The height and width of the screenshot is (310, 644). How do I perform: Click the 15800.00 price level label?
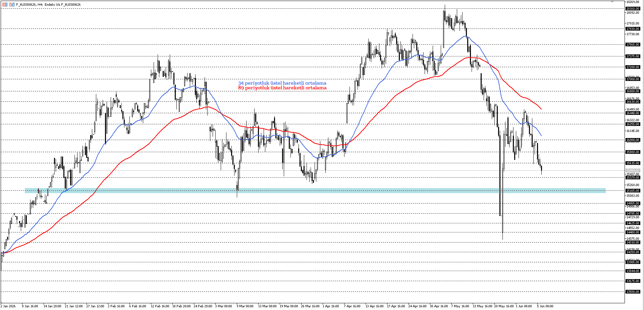633,152
